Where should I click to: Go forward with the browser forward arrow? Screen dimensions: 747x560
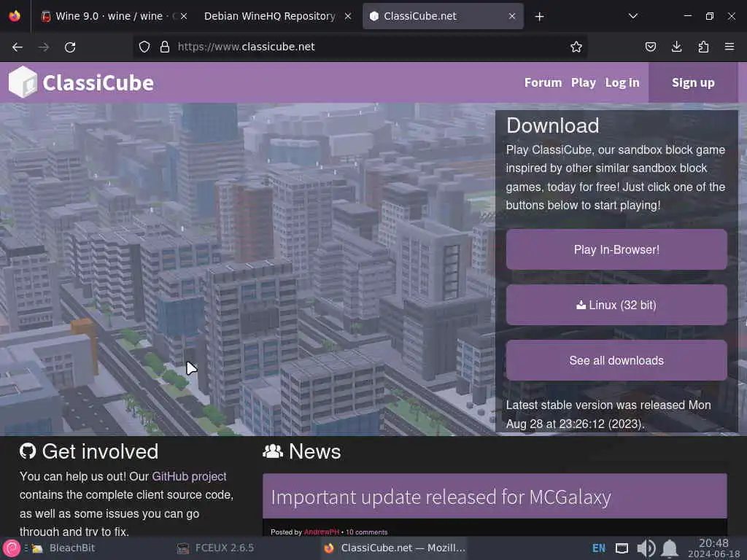(x=44, y=47)
